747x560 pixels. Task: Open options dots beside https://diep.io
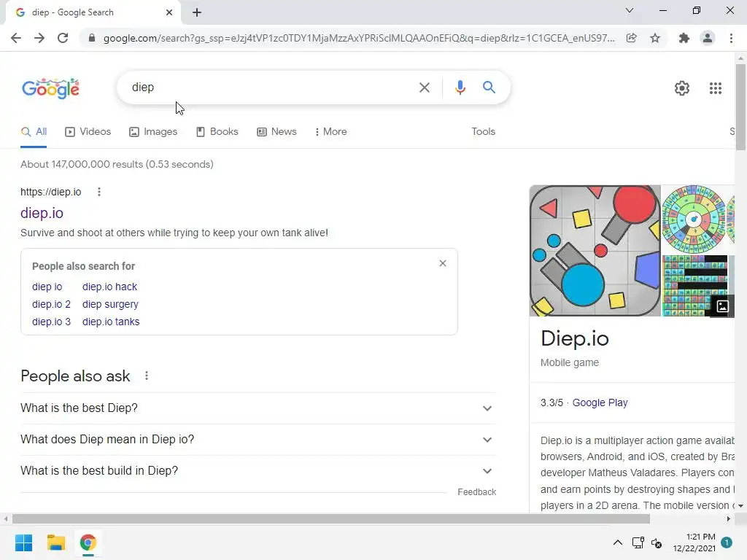pos(99,192)
